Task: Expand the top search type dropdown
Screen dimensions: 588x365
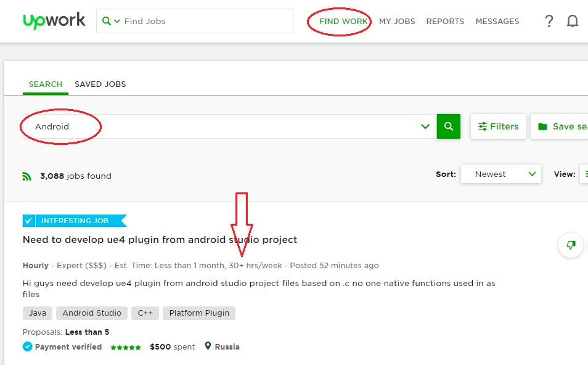Action: (x=111, y=22)
